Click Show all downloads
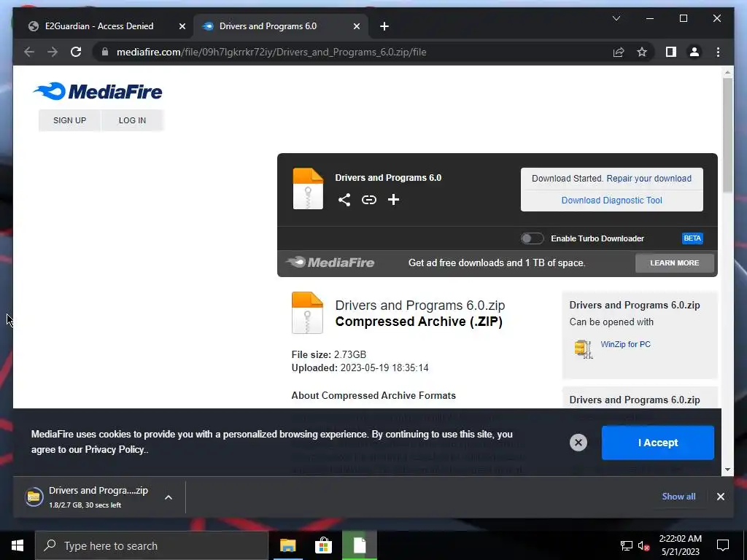This screenshot has width=747, height=560. click(x=678, y=496)
